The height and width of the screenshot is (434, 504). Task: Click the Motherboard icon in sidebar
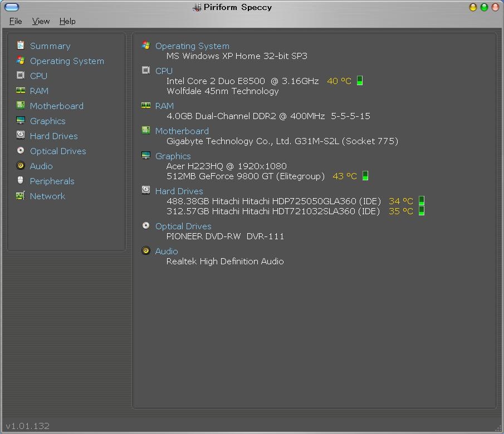click(21, 106)
